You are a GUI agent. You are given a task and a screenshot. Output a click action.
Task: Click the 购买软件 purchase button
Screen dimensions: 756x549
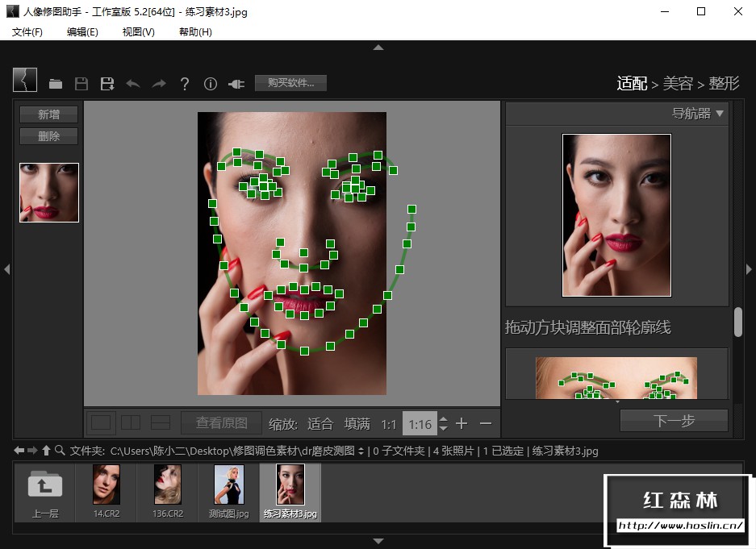pyautogui.click(x=290, y=82)
